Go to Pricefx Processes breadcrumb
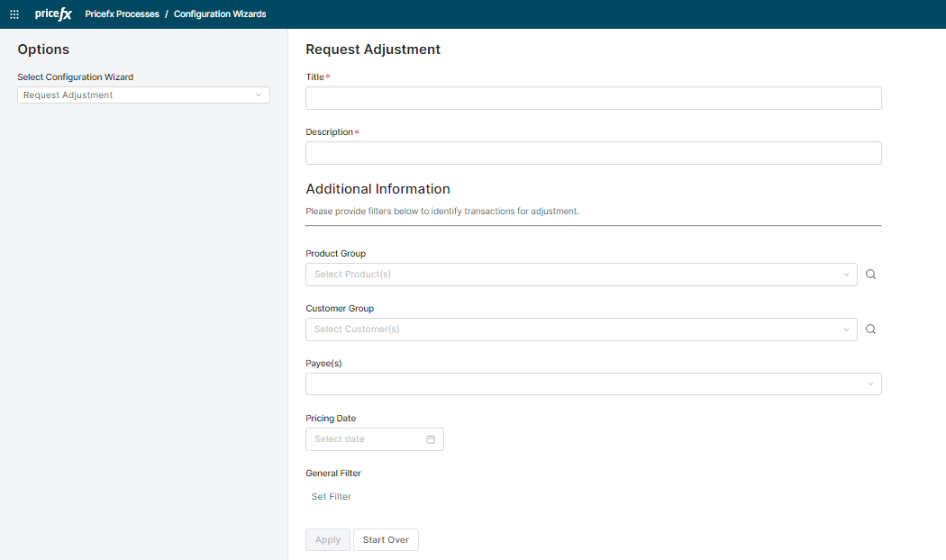The width and height of the screenshot is (946, 560). 122,14
